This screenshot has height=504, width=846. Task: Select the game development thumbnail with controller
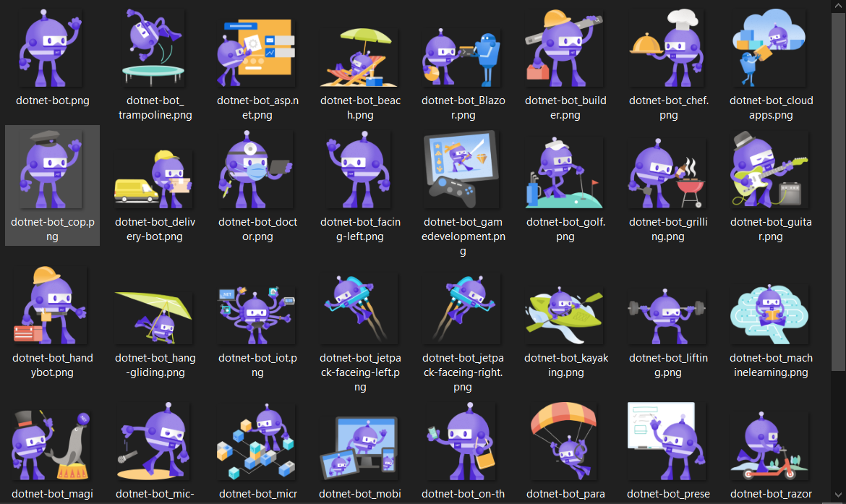pyautogui.click(x=462, y=169)
